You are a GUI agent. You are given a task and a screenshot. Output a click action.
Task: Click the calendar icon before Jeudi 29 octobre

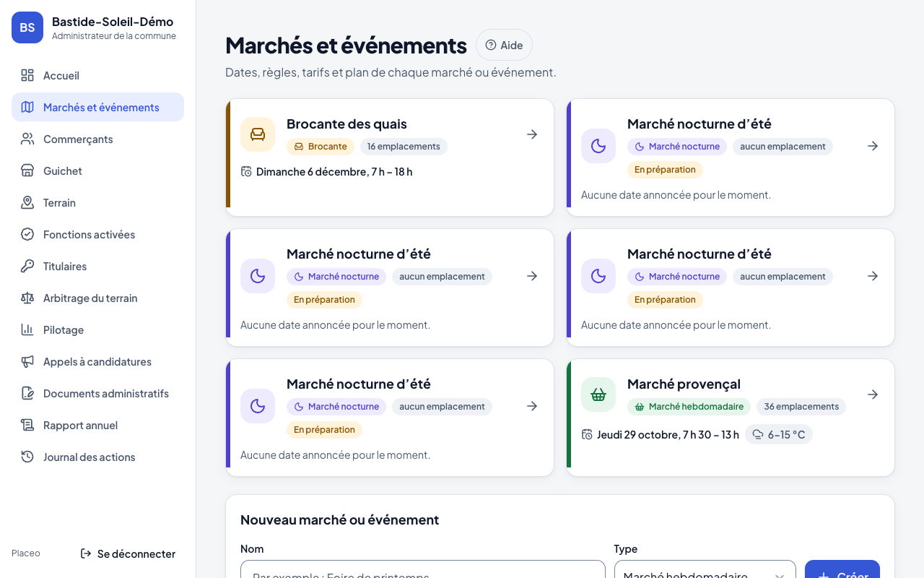tap(587, 434)
